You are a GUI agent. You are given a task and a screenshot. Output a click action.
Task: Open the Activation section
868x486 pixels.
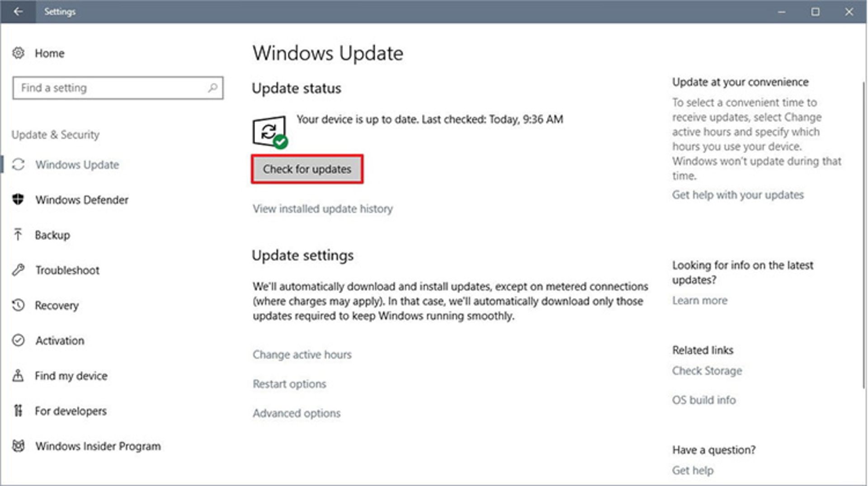click(60, 340)
